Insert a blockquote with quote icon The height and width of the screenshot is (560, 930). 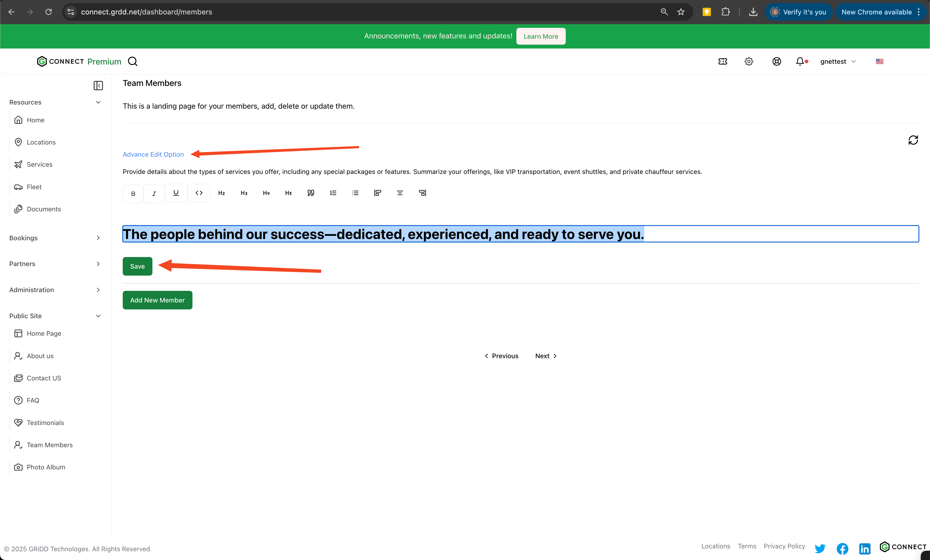[311, 193]
